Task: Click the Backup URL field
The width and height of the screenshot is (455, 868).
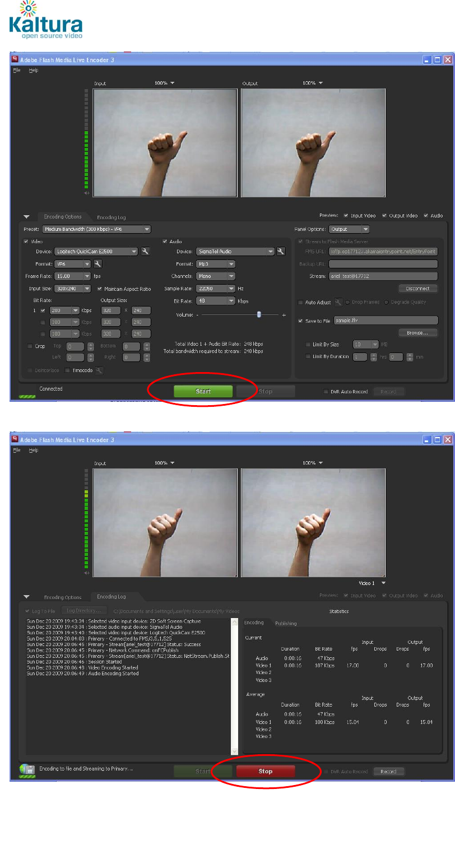Action: pyautogui.click(x=383, y=264)
